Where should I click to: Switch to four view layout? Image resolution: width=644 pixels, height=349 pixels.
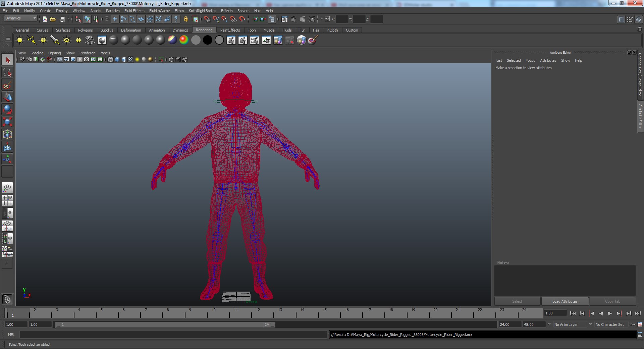(x=7, y=200)
